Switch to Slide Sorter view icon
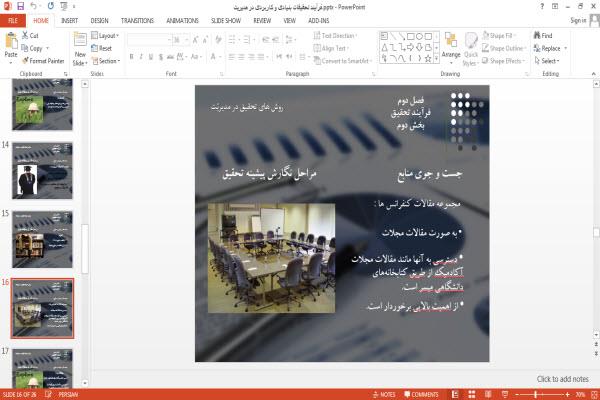Image resolution: width=600 pixels, height=400 pixels. [472, 395]
